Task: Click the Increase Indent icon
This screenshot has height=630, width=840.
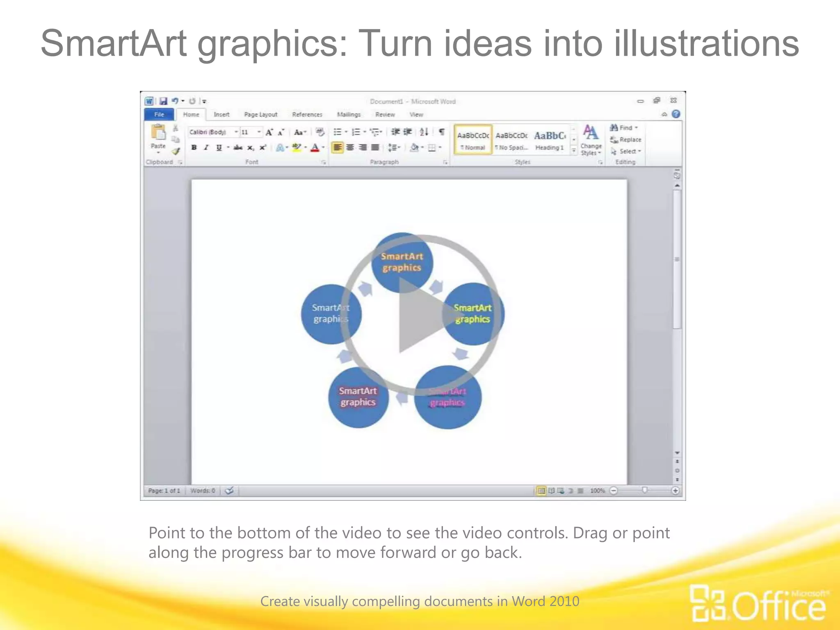Action: point(407,132)
